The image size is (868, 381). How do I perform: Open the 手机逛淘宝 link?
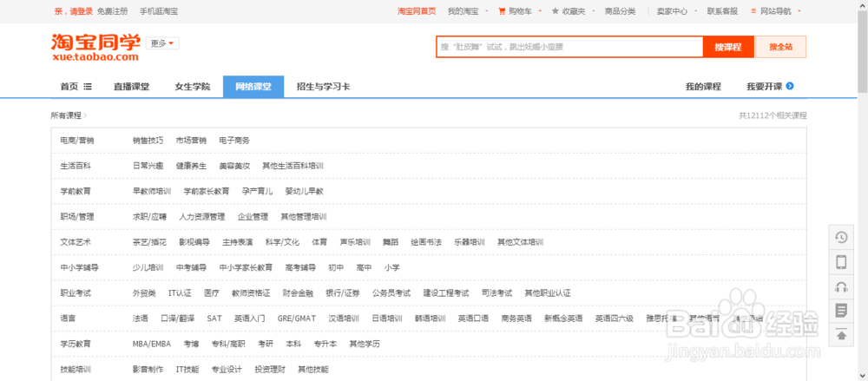pyautogui.click(x=159, y=11)
